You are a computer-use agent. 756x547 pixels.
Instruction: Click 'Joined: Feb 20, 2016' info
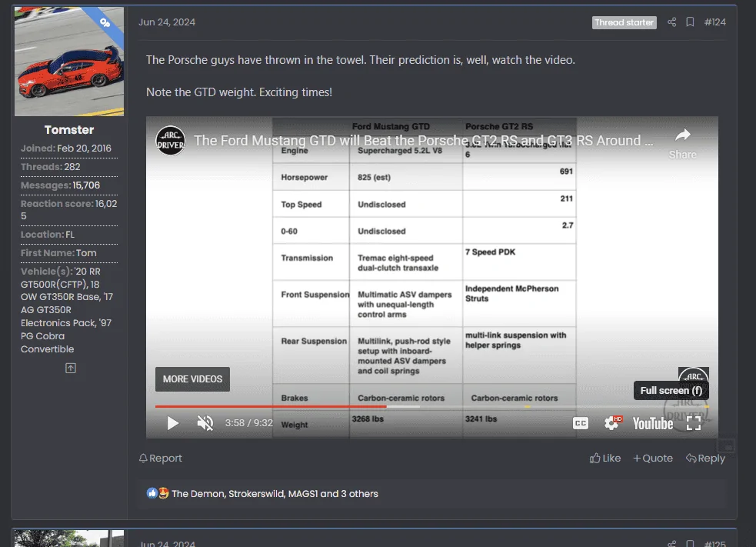(66, 148)
